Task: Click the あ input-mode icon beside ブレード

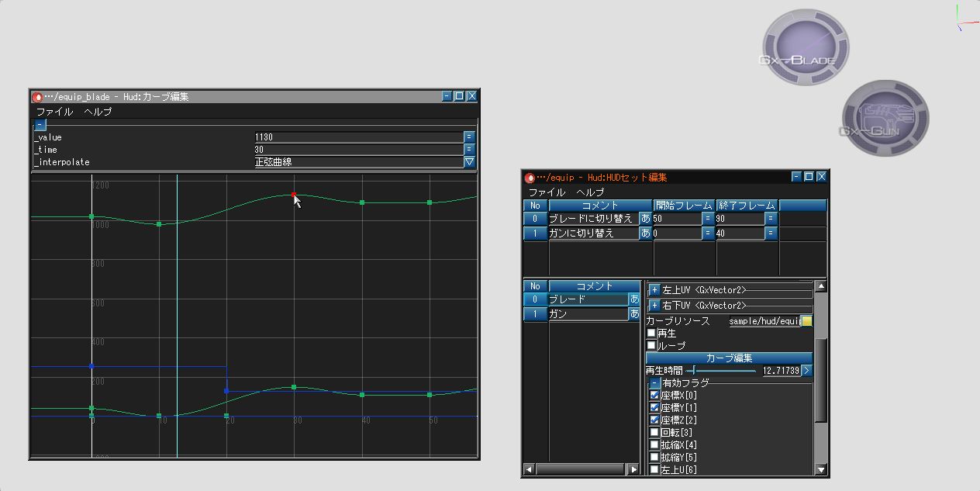Action: pos(634,299)
